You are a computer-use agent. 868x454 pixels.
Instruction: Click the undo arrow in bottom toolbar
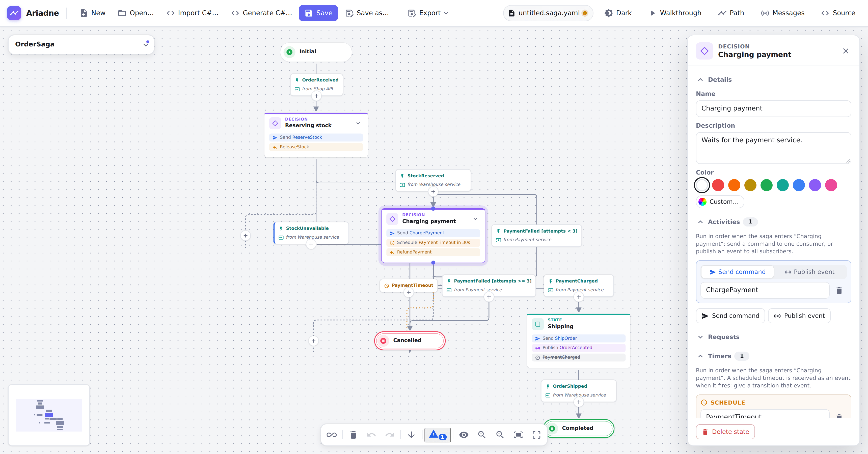pyautogui.click(x=371, y=435)
